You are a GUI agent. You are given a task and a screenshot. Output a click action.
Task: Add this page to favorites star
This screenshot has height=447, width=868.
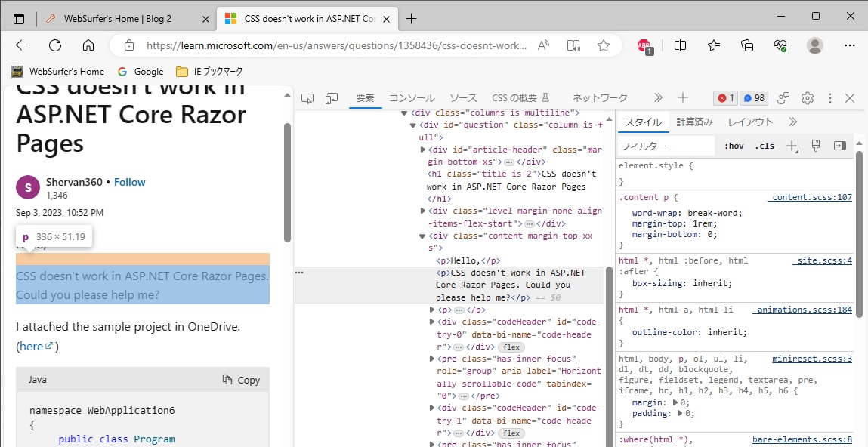pos(604,45)
